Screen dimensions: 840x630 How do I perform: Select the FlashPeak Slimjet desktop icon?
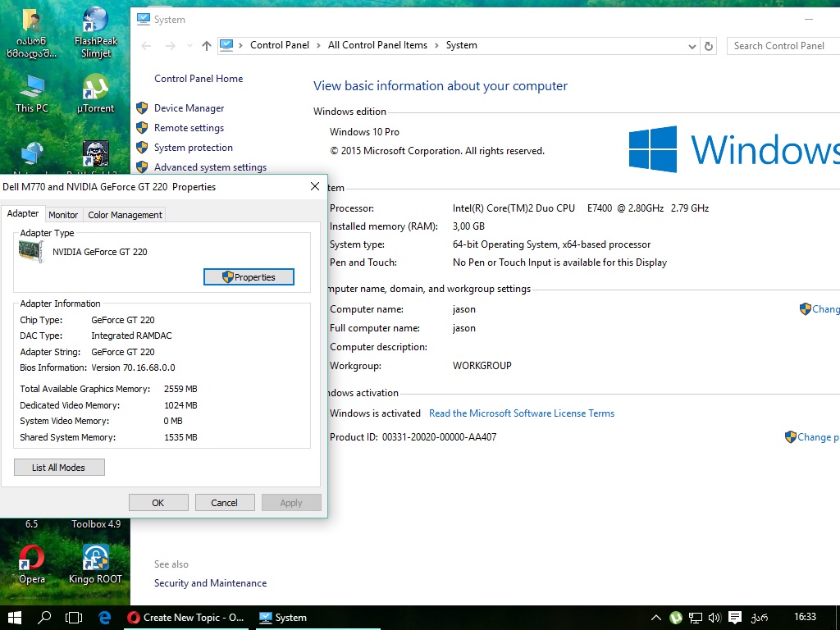point(96,33)
